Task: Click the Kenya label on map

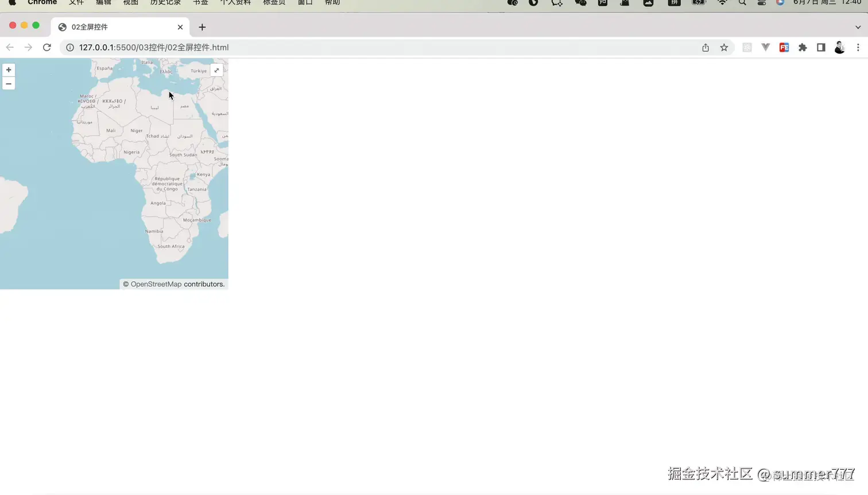Action: 203,174
